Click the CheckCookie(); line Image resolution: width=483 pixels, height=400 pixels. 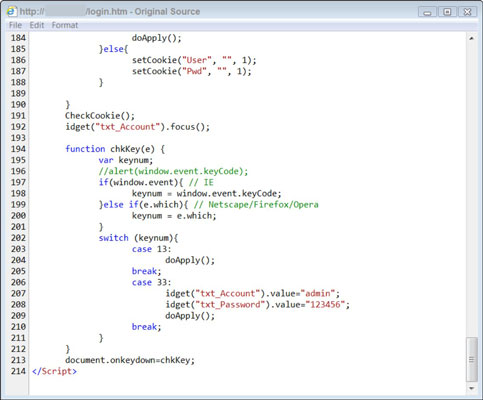coord(100,116)
